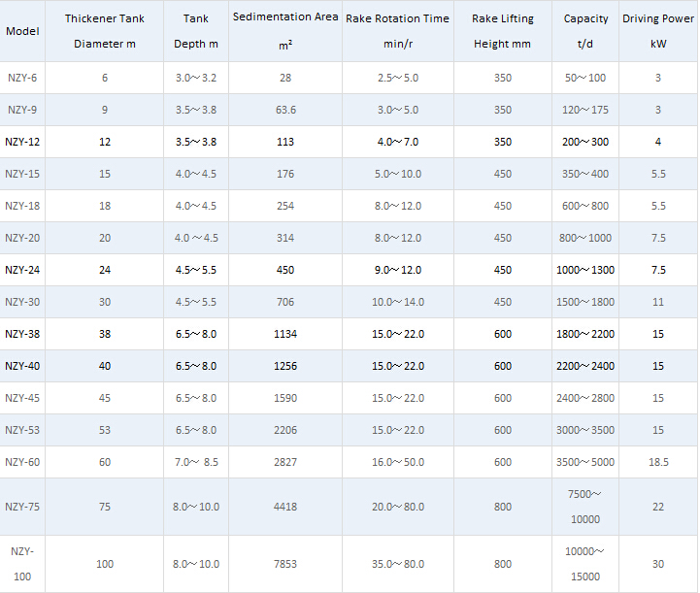Screen dimensions: 700x593
Task: Select sedimentation area value 7853
Action: point(285,564)
